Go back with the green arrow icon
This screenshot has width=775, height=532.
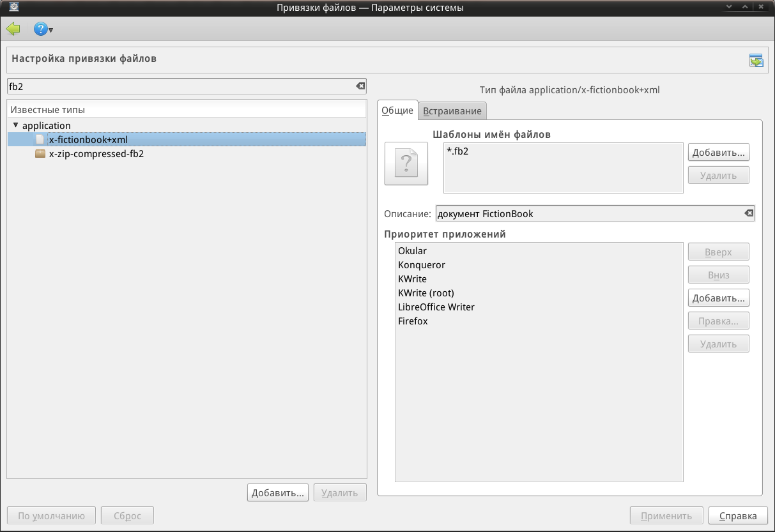coord(13,29)
